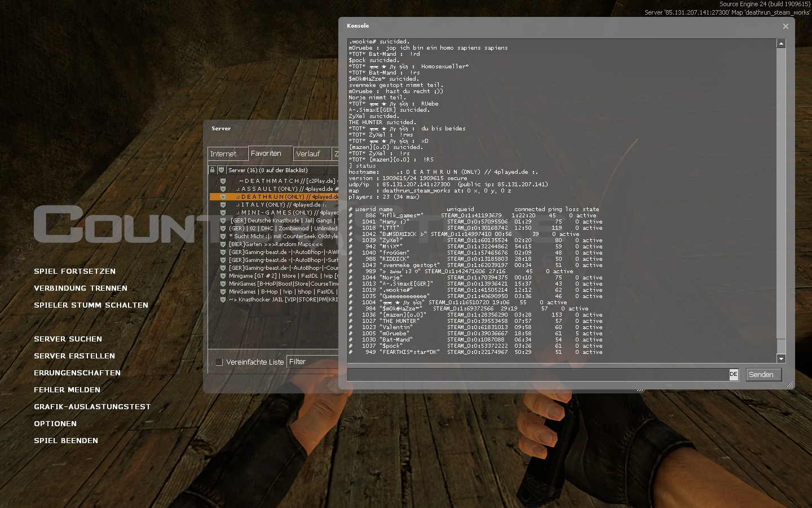The width and height of the screenshot is (812, 508).
Task: Click the DE keyboard language indicator
Action: (x=734, y=374)
